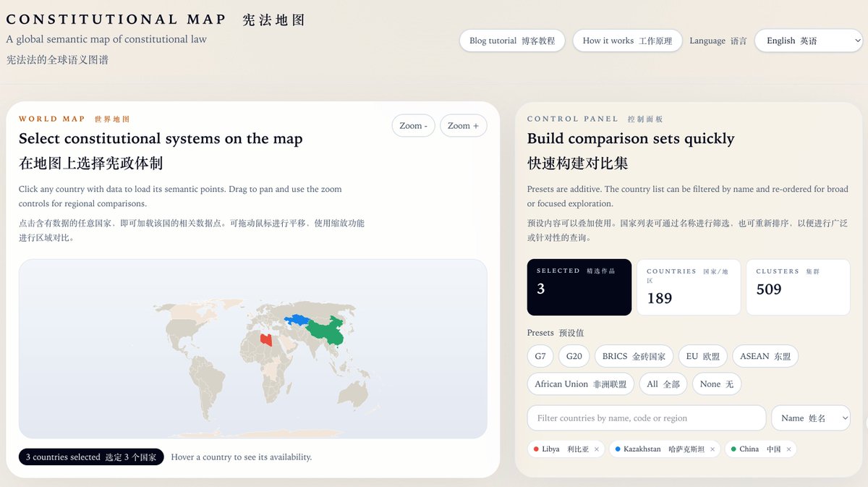Apply the G20 preset
Image resolution: width=868 pixels, height=487 pixels.
pyautogui.click(x=574, y=356)
